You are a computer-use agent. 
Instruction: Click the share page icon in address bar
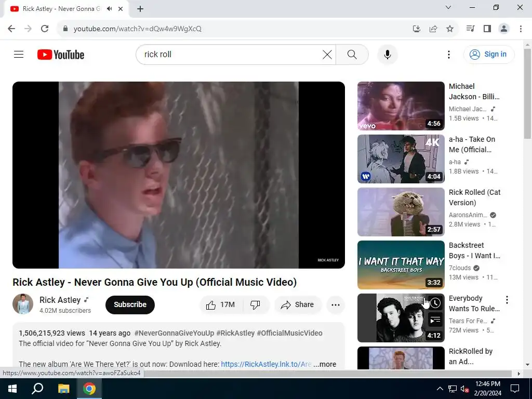click(x=433, y=29)
